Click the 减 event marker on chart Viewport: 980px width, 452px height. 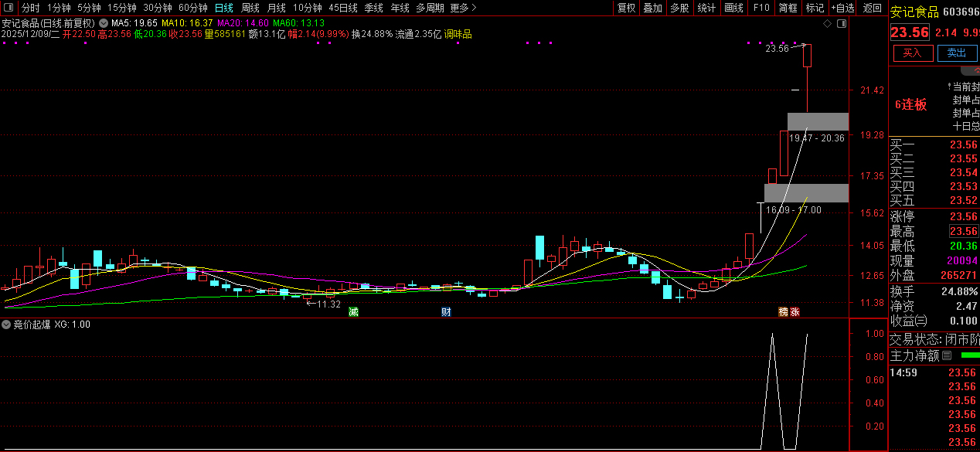tap(353, 312)
